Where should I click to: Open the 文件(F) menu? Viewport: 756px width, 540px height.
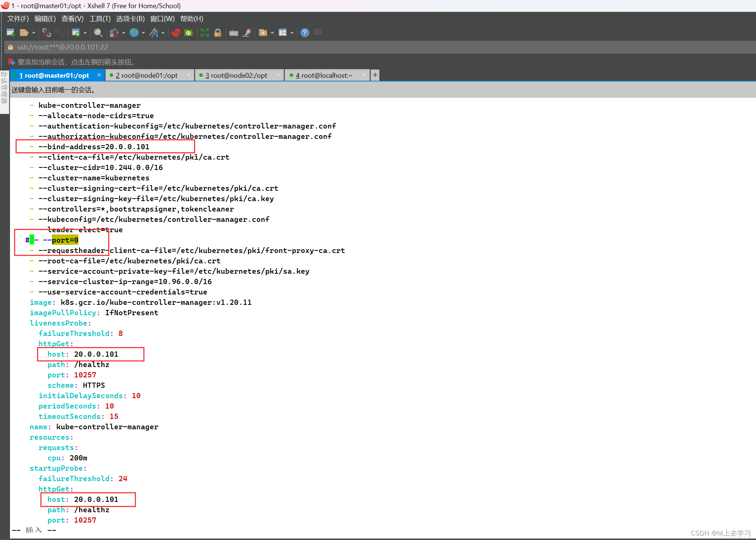click(x=18, y=19)
